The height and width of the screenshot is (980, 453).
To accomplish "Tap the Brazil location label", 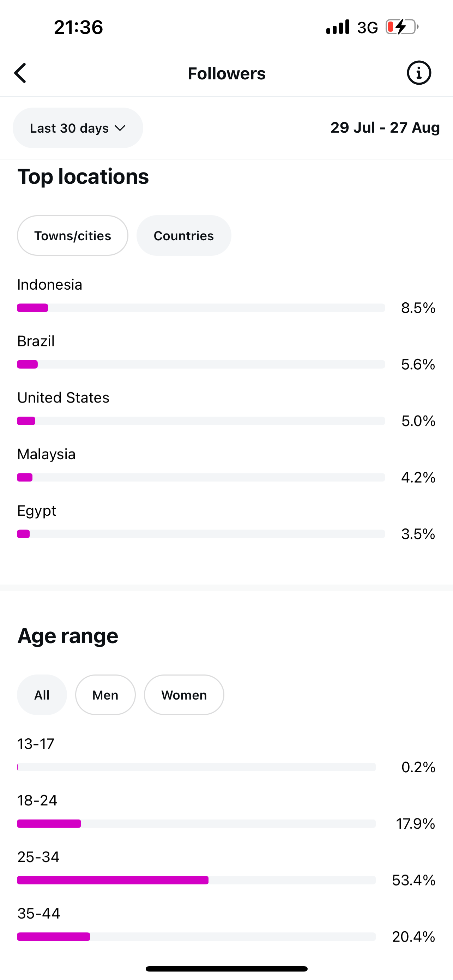I will click(36, 341).
